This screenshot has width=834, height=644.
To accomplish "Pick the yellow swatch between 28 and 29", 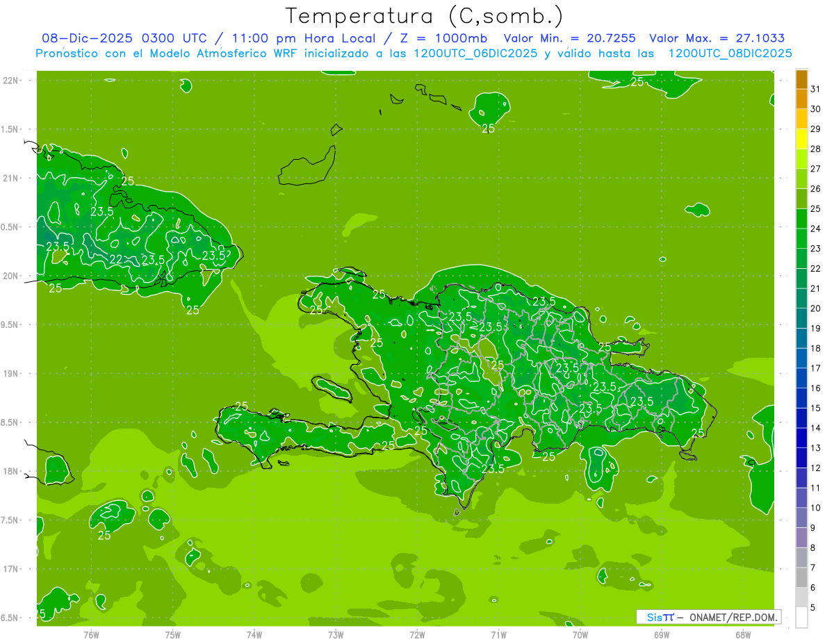I will 801,139.
